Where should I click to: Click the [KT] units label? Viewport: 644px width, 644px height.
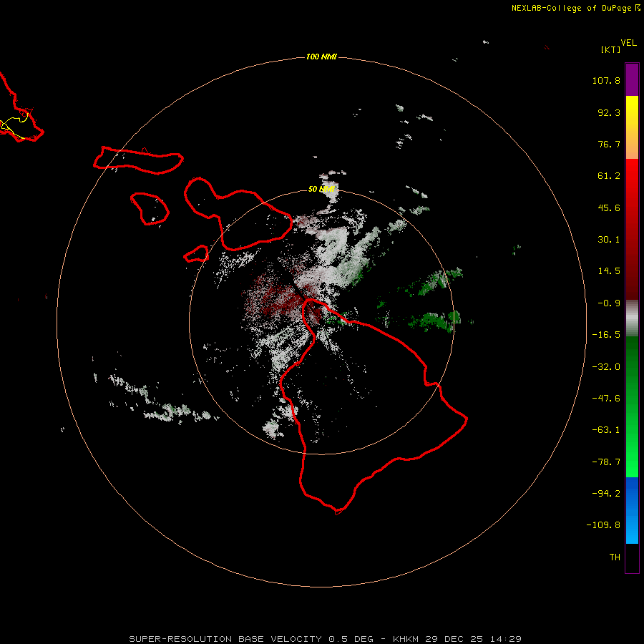[610, 49]
